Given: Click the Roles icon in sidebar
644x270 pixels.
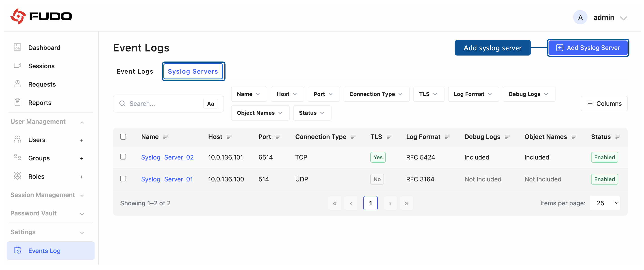Looking at the screenshot, I should [x=17, y=176].
